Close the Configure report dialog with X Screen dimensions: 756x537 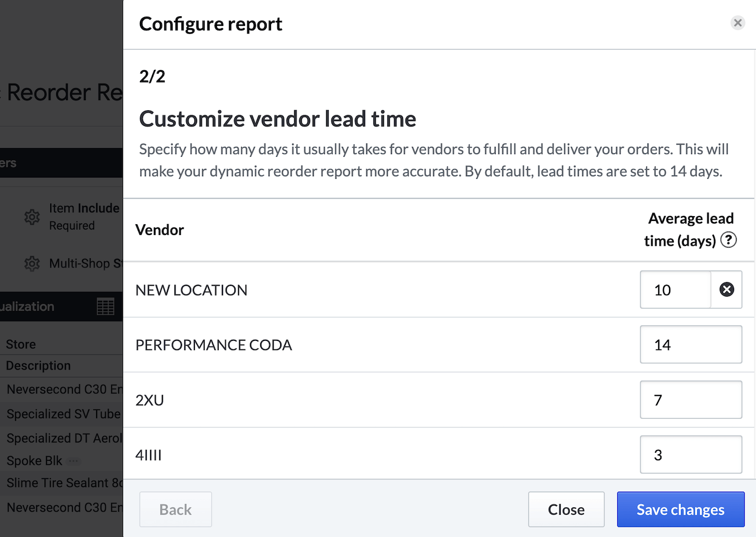tap(738, 23)
